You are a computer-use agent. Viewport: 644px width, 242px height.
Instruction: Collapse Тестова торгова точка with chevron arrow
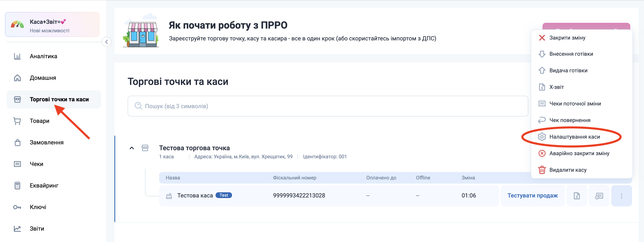pos(132,148)
